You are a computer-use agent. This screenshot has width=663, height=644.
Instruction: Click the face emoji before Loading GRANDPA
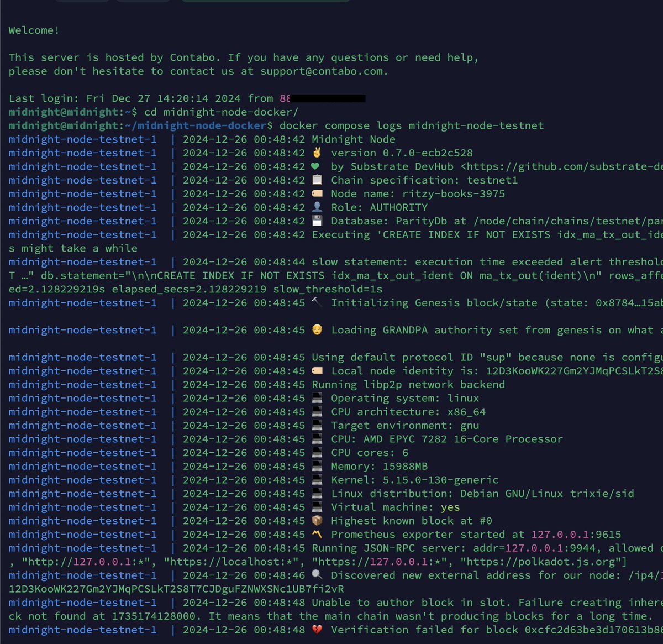pos(317,330)
